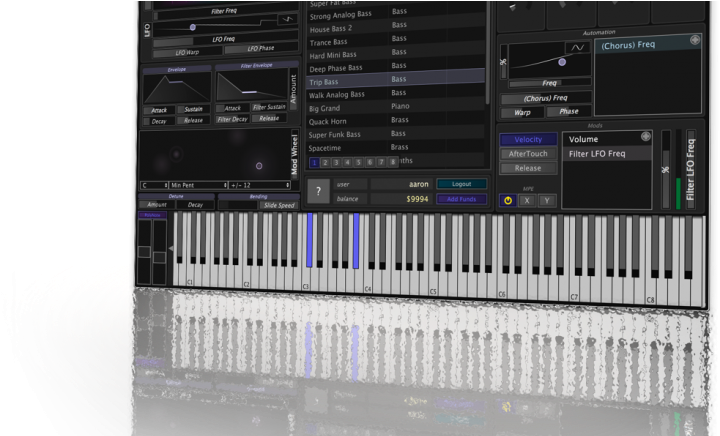720x436 pixels.
Task: Enable the Velocity mod source
Action: [x=528, y=140]
